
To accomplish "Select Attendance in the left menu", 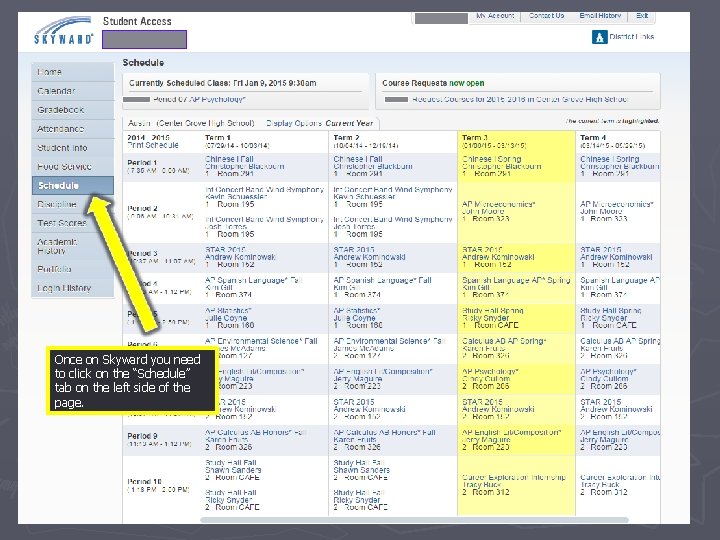I will coord(73,129).
